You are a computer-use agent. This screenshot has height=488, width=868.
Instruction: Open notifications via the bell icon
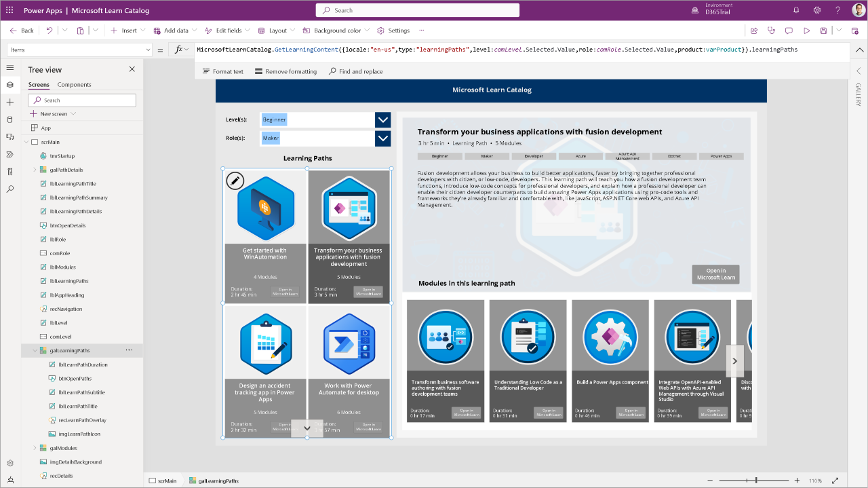click(794, 10)
